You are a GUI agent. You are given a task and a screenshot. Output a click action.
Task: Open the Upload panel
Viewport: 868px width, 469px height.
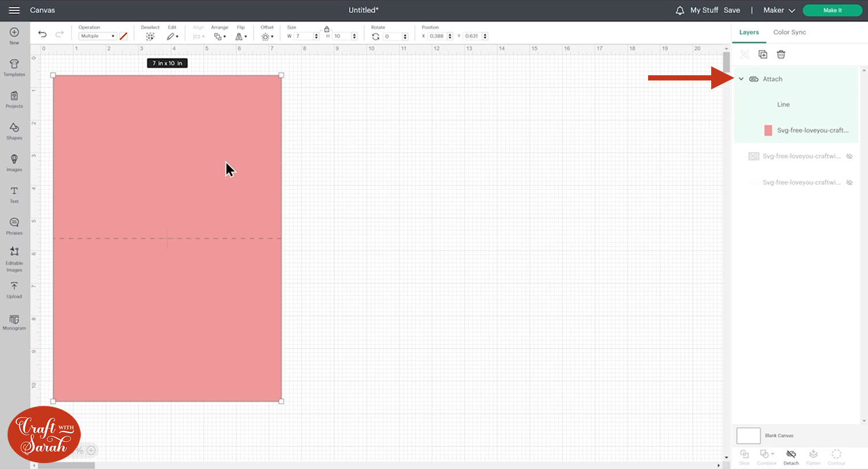click(x=14, y=290)
